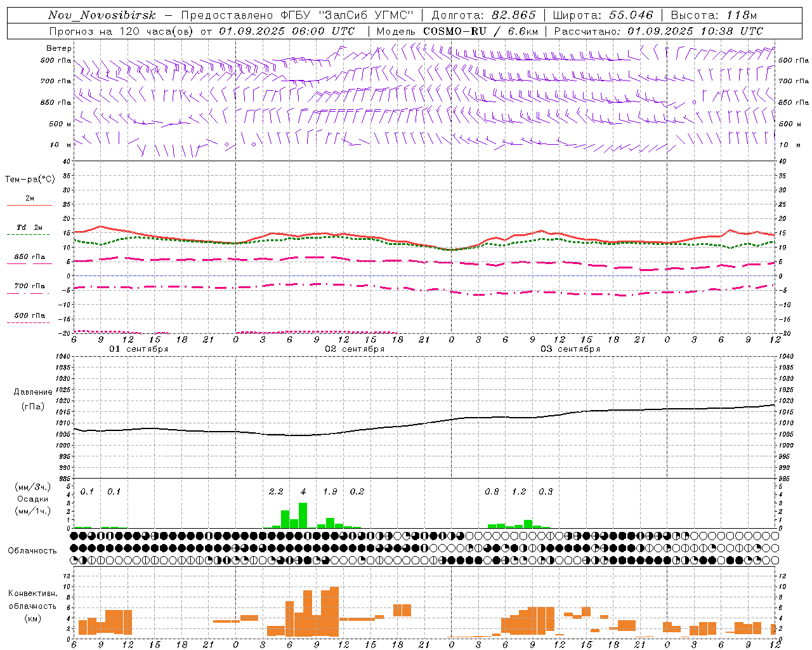Select the 03 сентября date label

point(570,349)
